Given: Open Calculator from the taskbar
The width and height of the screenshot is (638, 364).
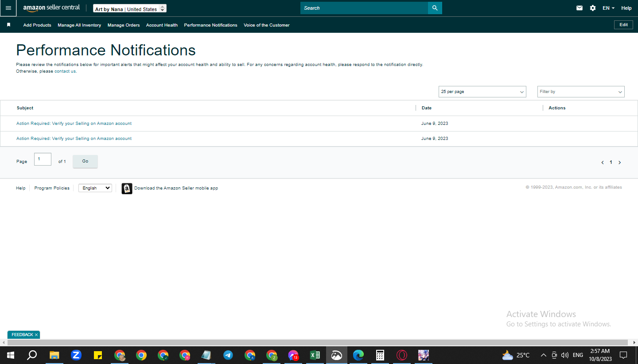Looking at the screenshot, I should [380, 355].
